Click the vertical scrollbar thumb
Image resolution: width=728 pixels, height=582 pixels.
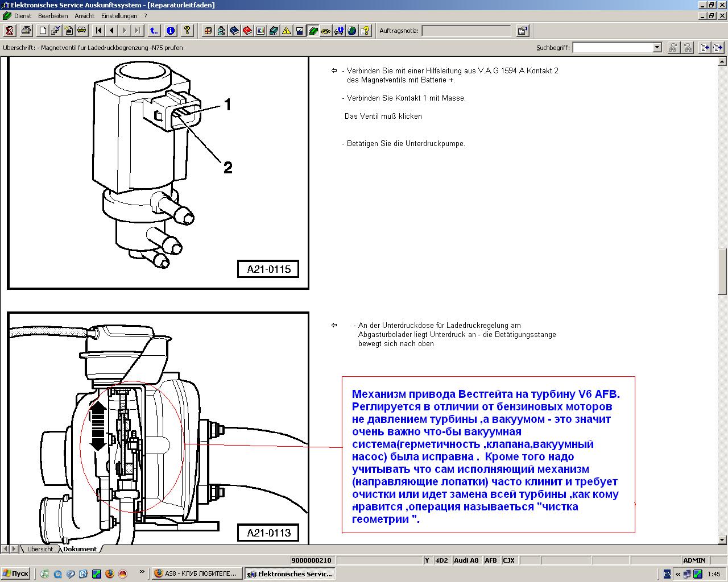(723, 272)
